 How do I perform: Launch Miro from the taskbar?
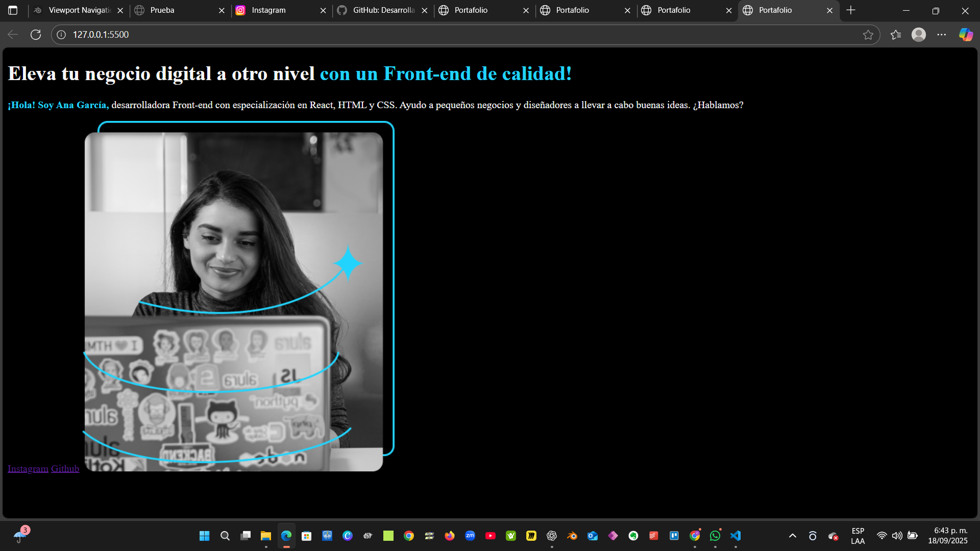point(531,536)
